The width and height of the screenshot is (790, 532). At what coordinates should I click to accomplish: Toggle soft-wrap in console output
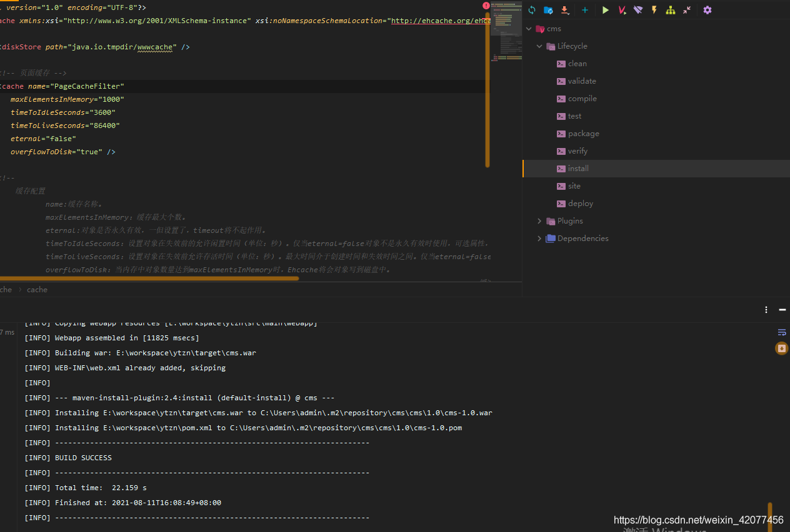(x=782, y=332)
